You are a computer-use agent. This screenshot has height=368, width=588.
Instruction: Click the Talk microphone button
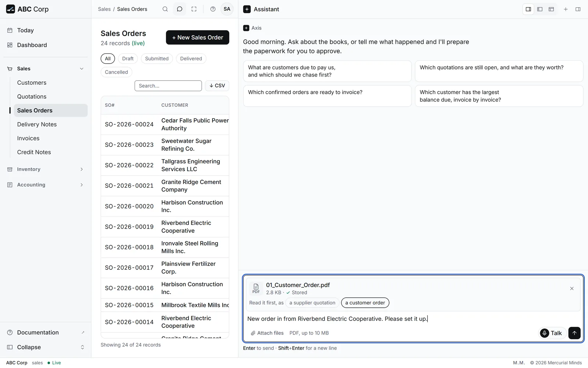coord(552,333)
